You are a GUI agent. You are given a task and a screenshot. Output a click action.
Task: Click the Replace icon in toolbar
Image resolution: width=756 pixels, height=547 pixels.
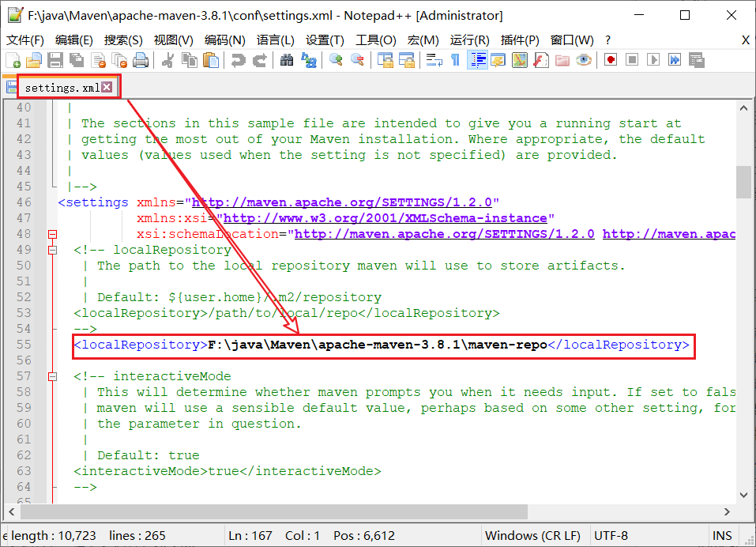[x=309, y=60]
